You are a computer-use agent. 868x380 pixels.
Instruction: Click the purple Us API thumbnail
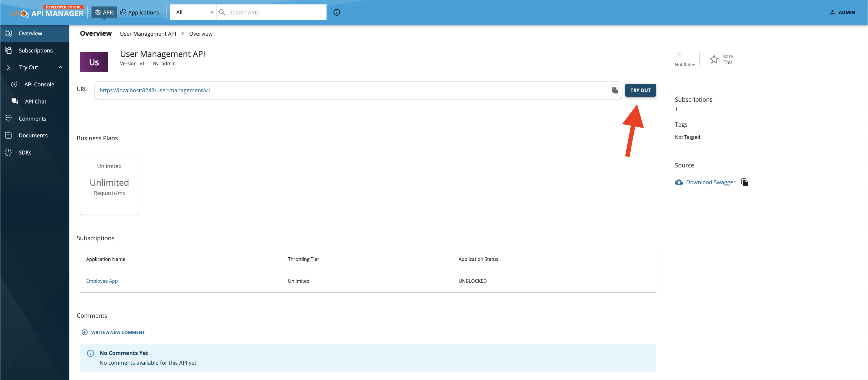point(94,62)
